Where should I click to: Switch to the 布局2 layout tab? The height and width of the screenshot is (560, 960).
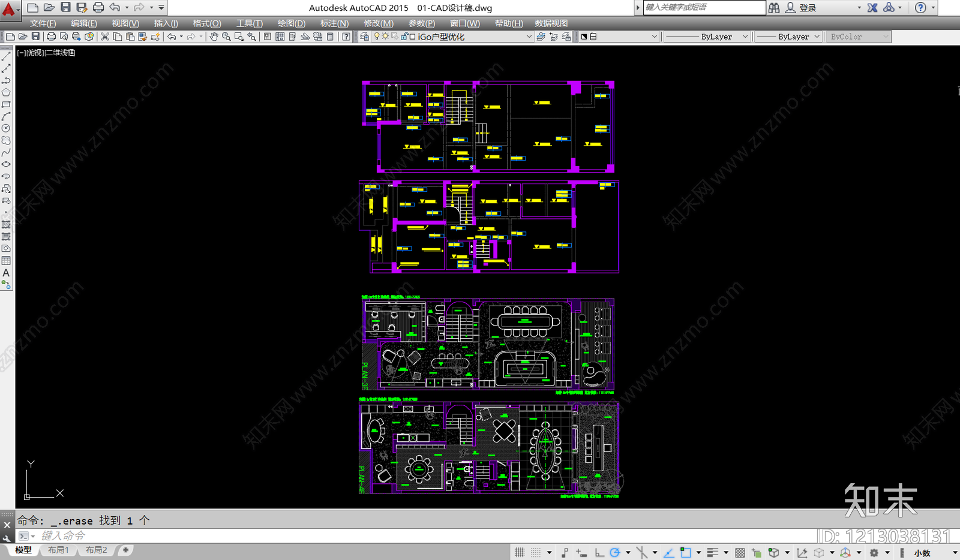[x=96, y=550]
